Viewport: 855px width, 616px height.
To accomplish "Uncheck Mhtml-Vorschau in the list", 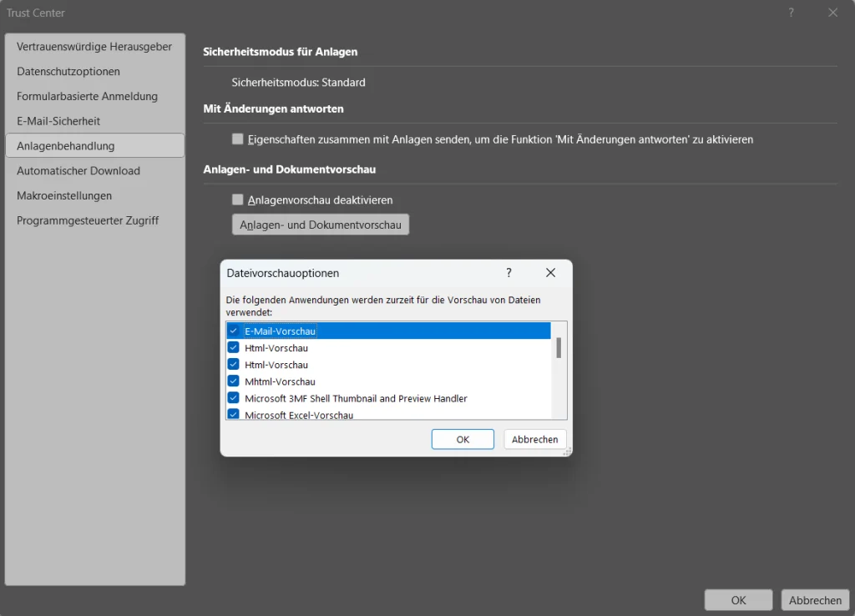I will (233, 381).
